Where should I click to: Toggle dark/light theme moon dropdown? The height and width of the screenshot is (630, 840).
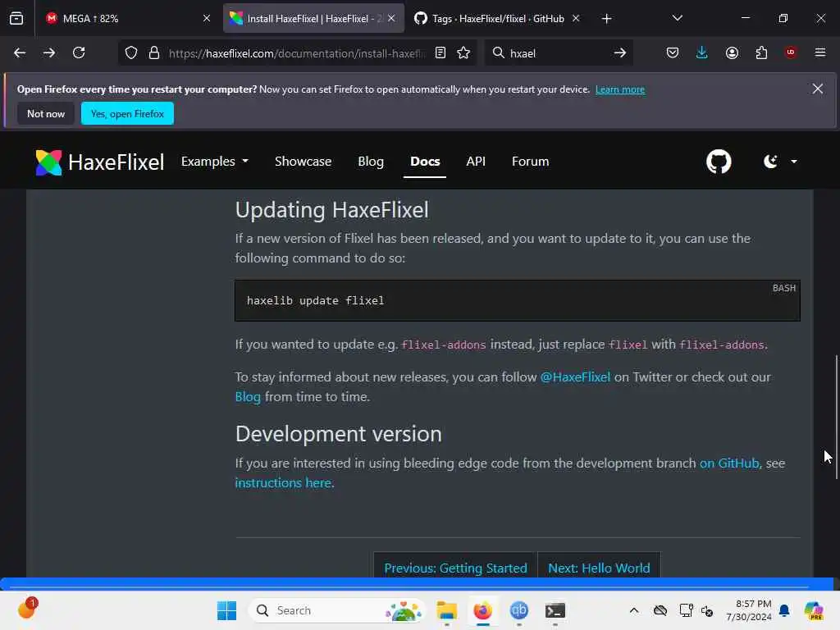[781, 162]
